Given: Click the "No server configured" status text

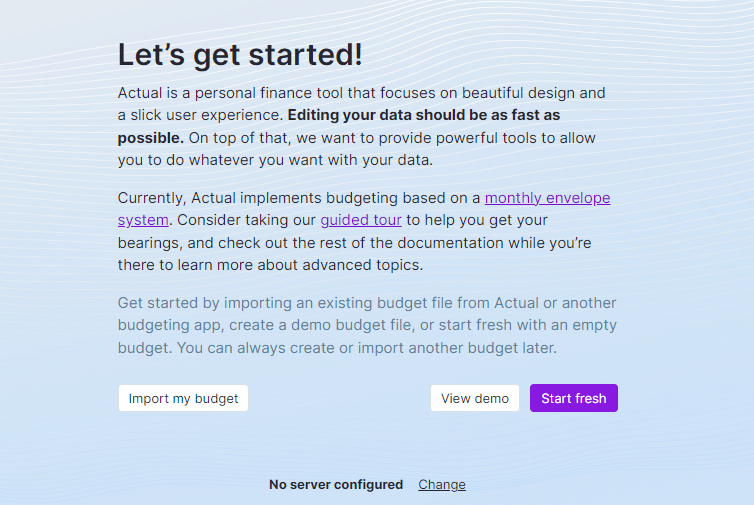Looking at the screenshot, I should [336, 484].
